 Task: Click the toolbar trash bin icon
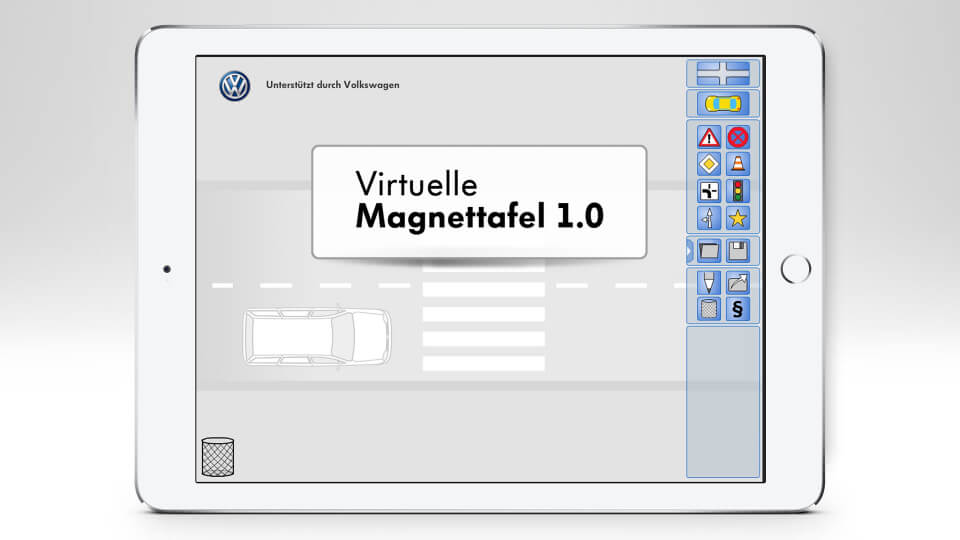point(708,309)
